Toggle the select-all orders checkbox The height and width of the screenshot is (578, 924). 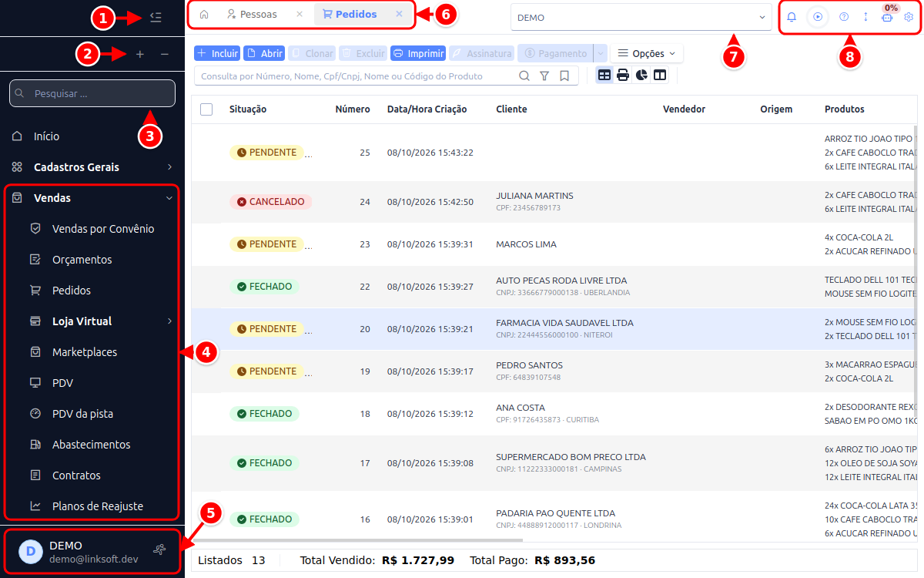(x=206, y=109)
